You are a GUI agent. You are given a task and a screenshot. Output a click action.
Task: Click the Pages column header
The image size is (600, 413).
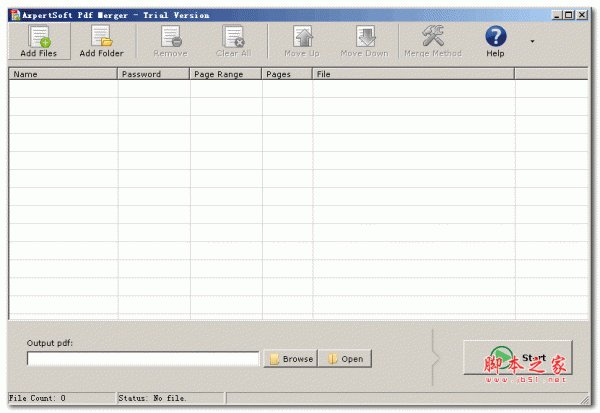tap(287, 74)
